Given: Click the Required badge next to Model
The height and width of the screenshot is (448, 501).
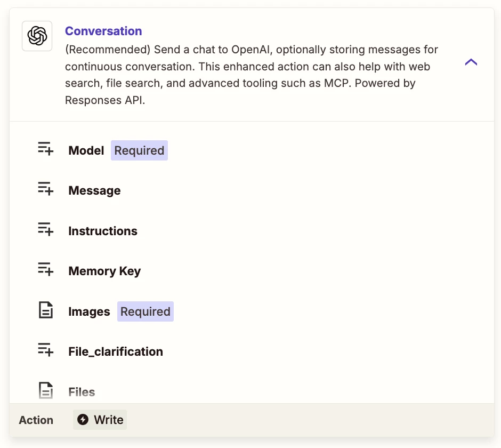Looking at the screenshot, I should pos(139,150).
